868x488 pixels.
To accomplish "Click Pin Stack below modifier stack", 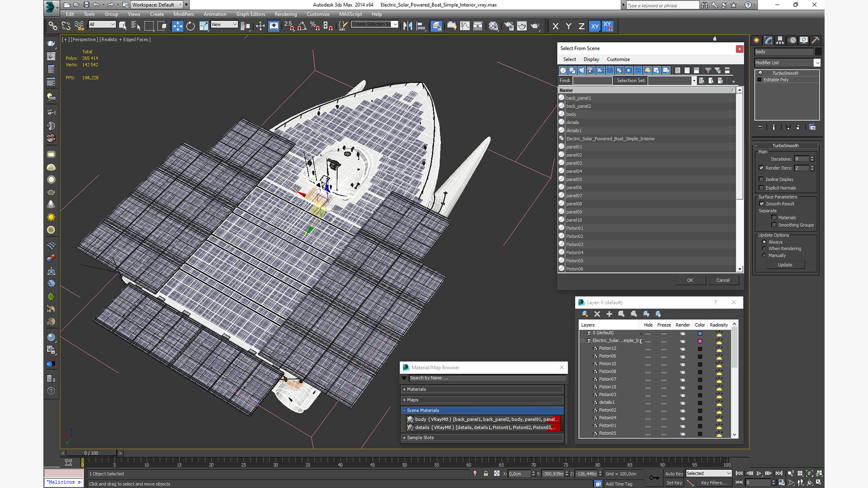I will [759, 127].
